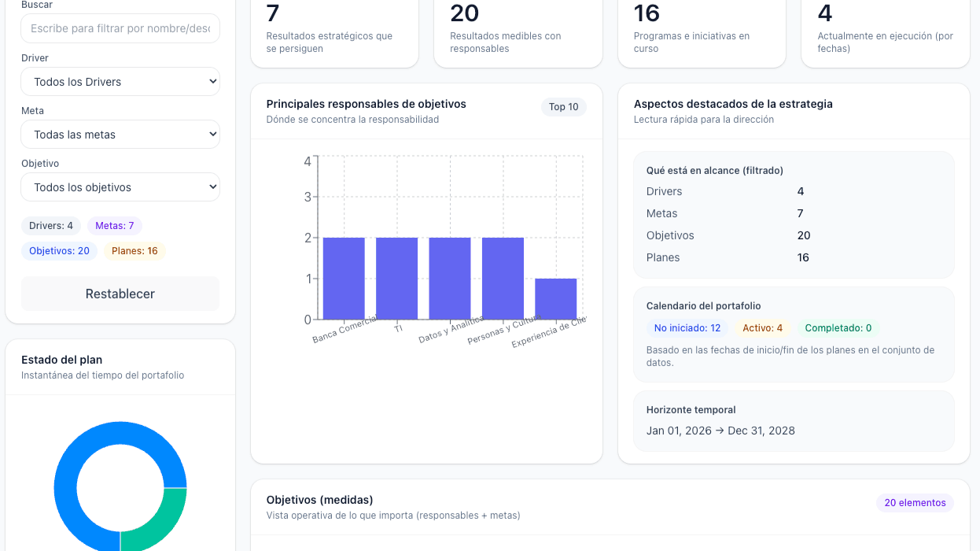
Task: Click the 'Completado: 0' status chip
Action: point(838,327)
